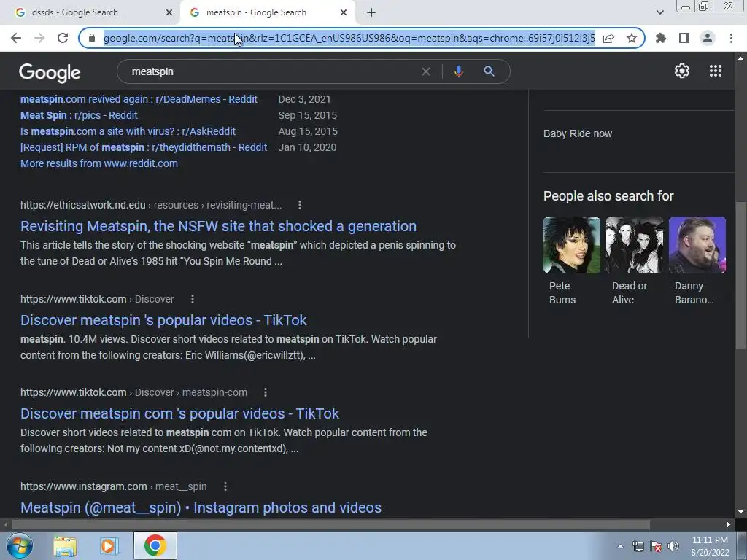The width and height of the screenshot is (747, 560).
Task: Clear the Google search box text
Action: [426, 71]
